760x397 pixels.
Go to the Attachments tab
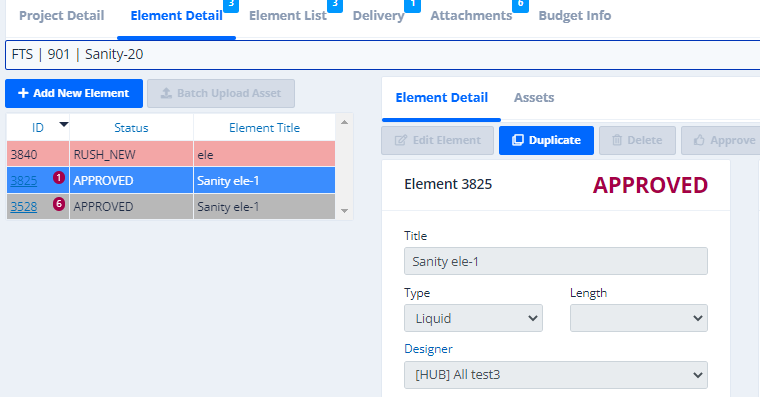pos(471,16)
